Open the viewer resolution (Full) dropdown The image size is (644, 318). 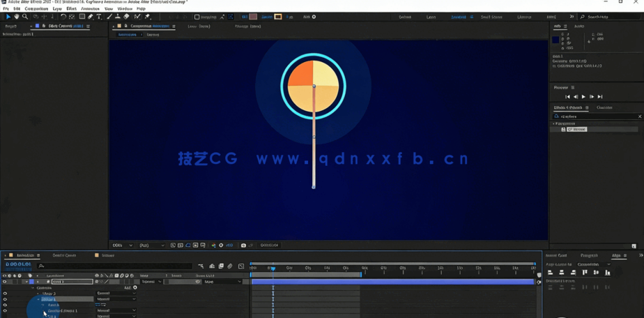point(152,245)
